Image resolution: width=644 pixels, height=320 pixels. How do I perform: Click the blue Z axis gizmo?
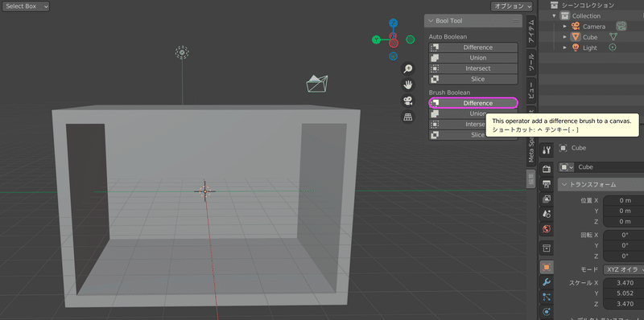tap(393, 23)
